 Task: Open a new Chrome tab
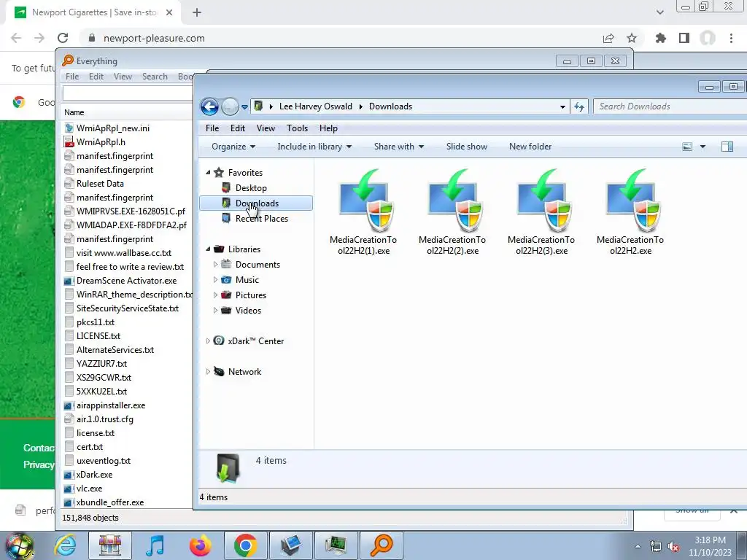tap(197, 13)
